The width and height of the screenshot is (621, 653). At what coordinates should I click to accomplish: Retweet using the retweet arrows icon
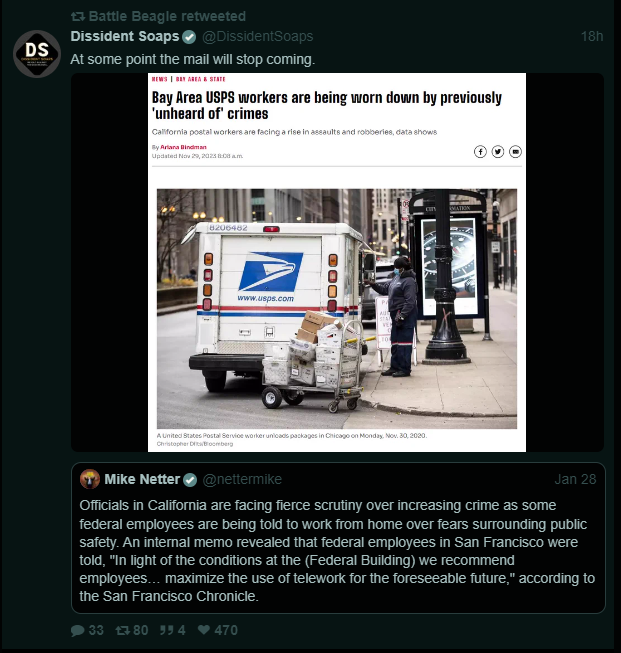pyautogui.click(x=122, y=630)
